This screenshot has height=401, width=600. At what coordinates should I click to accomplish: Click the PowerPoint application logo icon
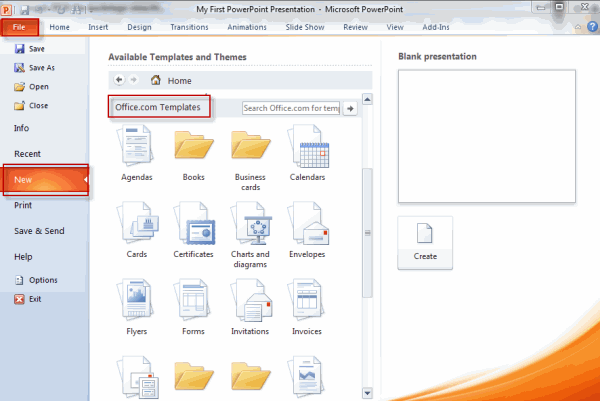(7, 9)
